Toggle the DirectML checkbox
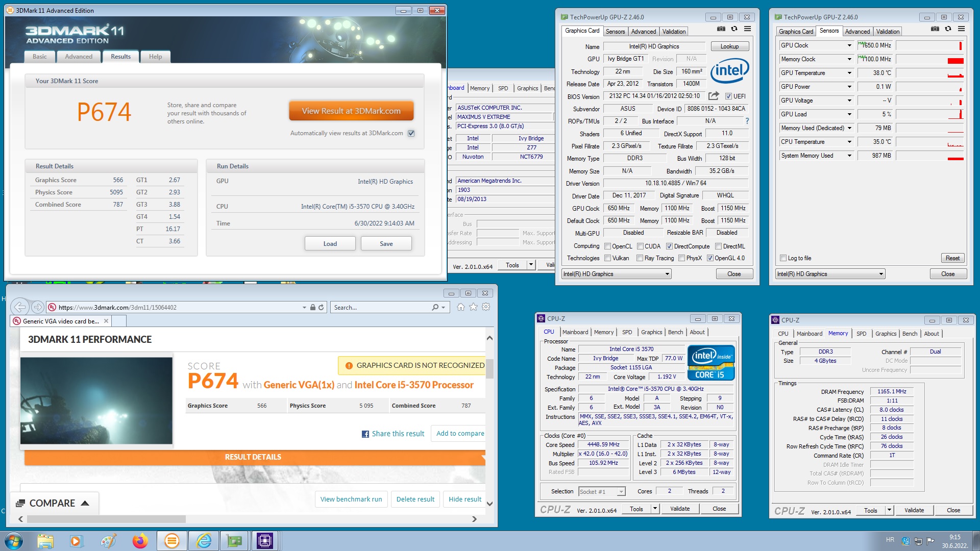 coord(718,246)
